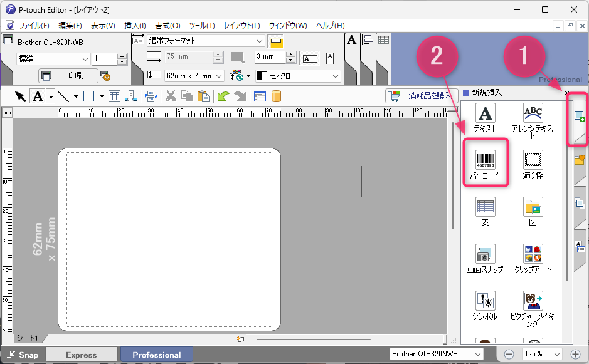Open the モノクロ color mode dropdown
Screen dimensions: 589x364
tap(298, 76)
